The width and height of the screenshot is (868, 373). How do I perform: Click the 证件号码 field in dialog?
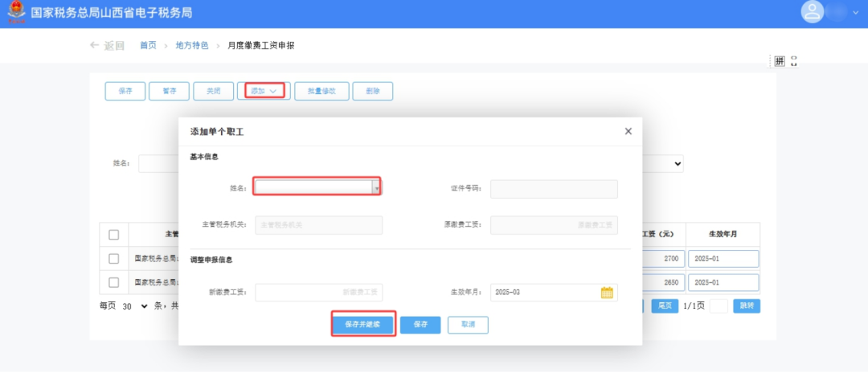point(554,189)
